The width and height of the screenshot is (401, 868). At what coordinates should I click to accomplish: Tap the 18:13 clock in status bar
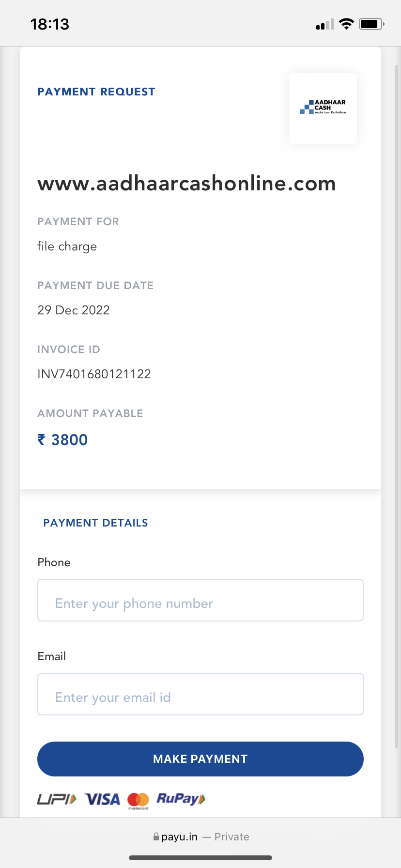[x=50, y=24]
